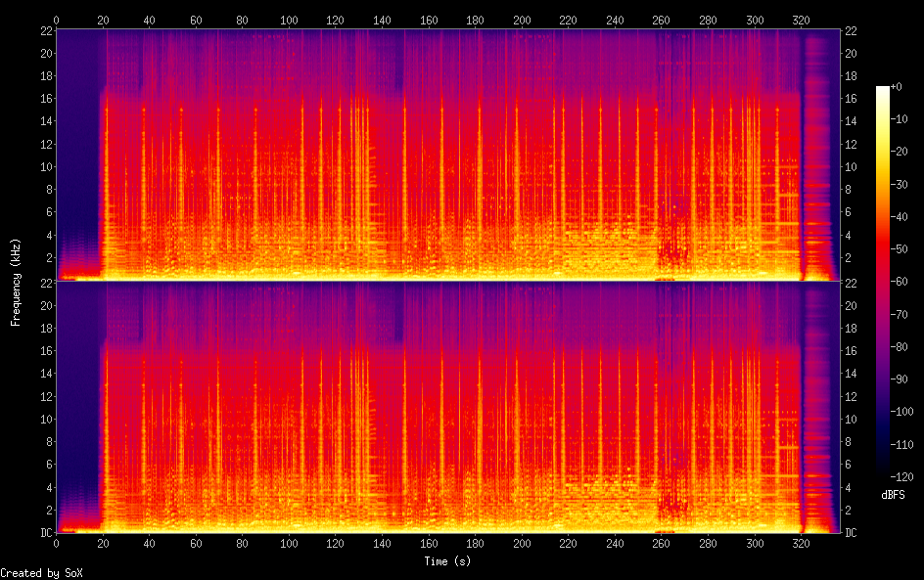Screen dimensions: 924x580
Task: Select the '-60' color scale label
Action: (x=899, y=282)
